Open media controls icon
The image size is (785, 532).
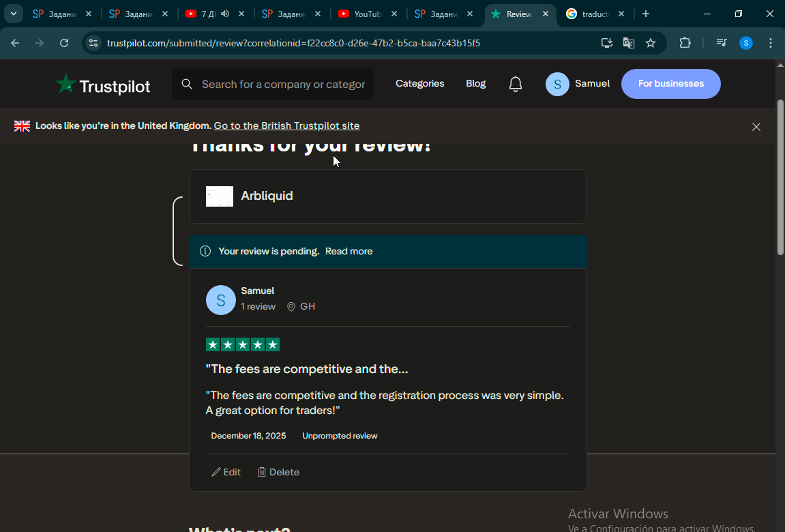tap(722, 43)
